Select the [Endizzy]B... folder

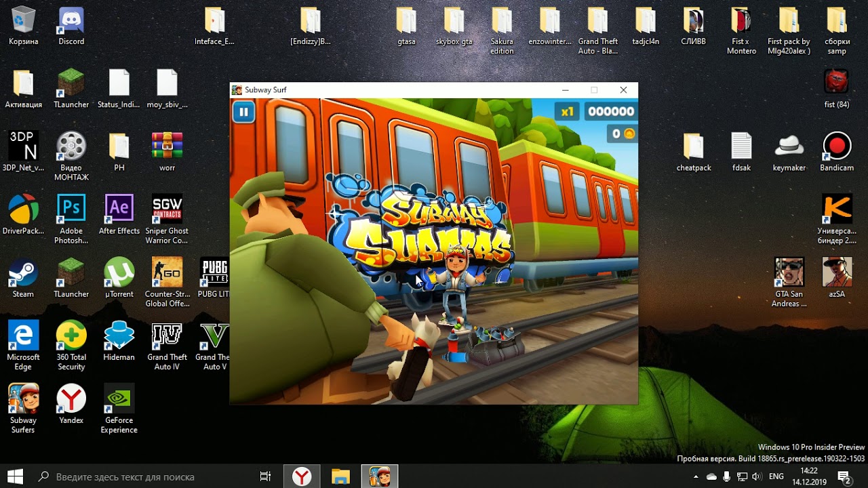311,26
